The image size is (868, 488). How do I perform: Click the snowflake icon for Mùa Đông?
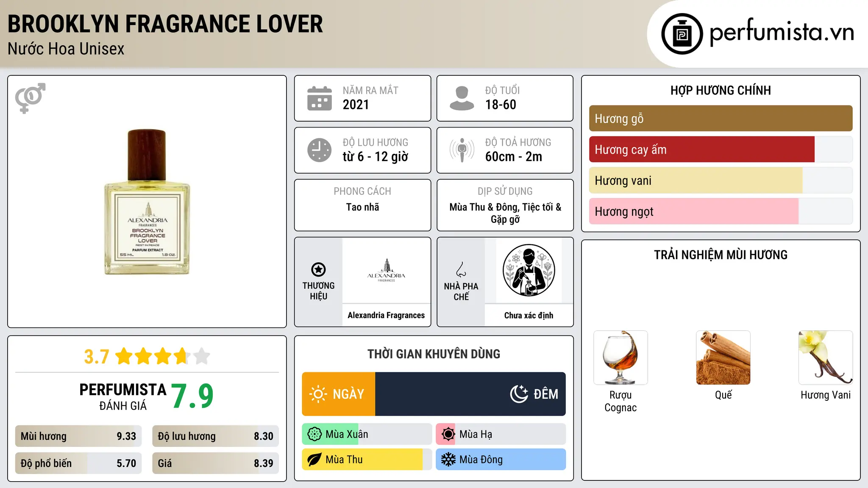tap(448, 460)
